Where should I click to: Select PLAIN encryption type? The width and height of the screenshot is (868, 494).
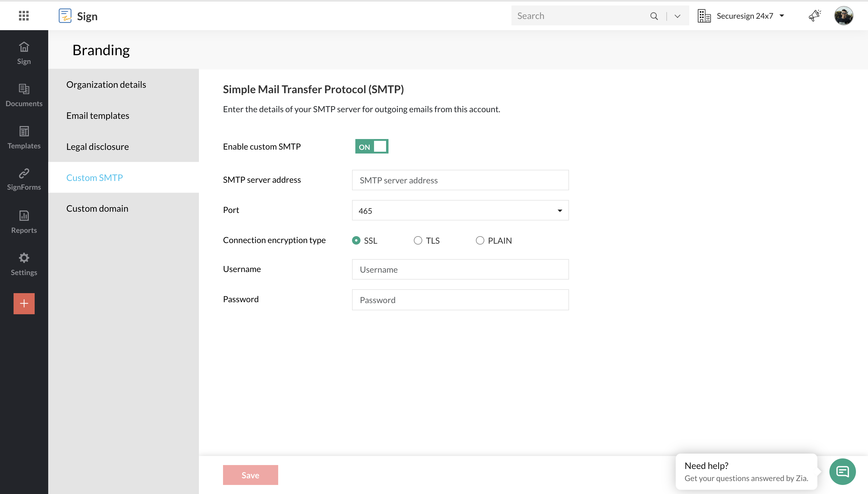pyautogui.click(x=480, y=241)
